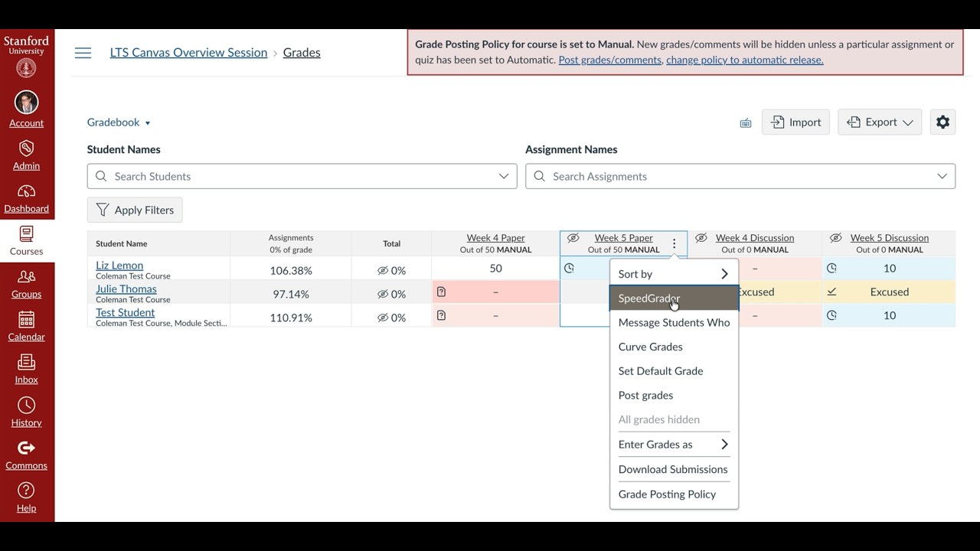The image size is (980, 551).
Task: Select Liz Lemon's Week 4 Paper grade 50
Action: tap(495, 269)
